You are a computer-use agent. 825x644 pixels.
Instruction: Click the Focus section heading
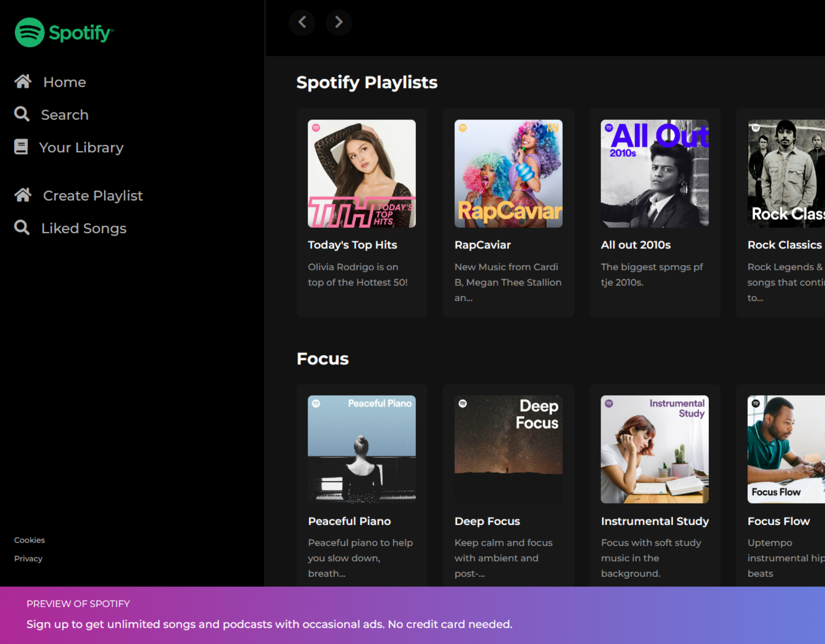(323, 359)
